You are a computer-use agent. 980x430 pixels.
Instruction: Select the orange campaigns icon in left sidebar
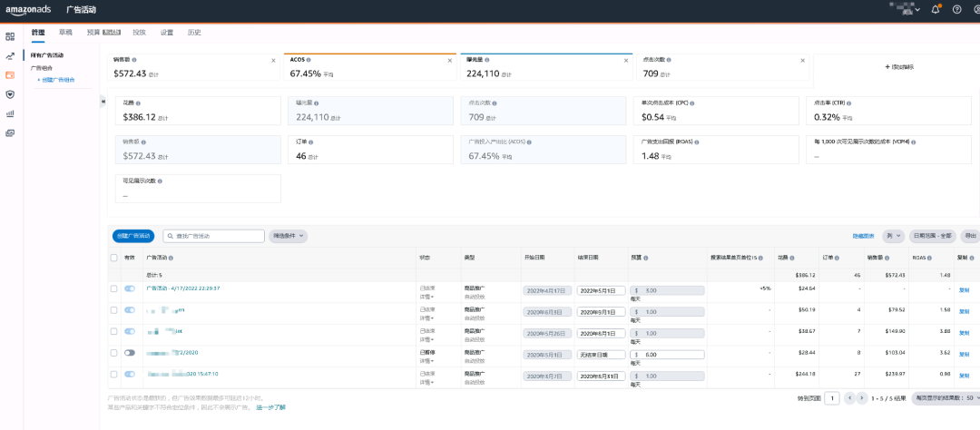point(10,75)
